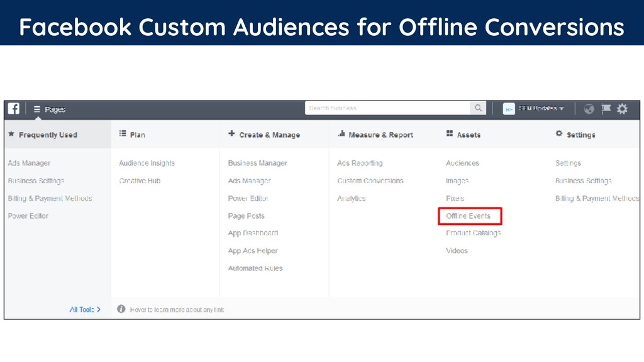The width and height of the screenshot is (644, 362).
Task: Click the Assets grid icon
Action: coord(450,133)
